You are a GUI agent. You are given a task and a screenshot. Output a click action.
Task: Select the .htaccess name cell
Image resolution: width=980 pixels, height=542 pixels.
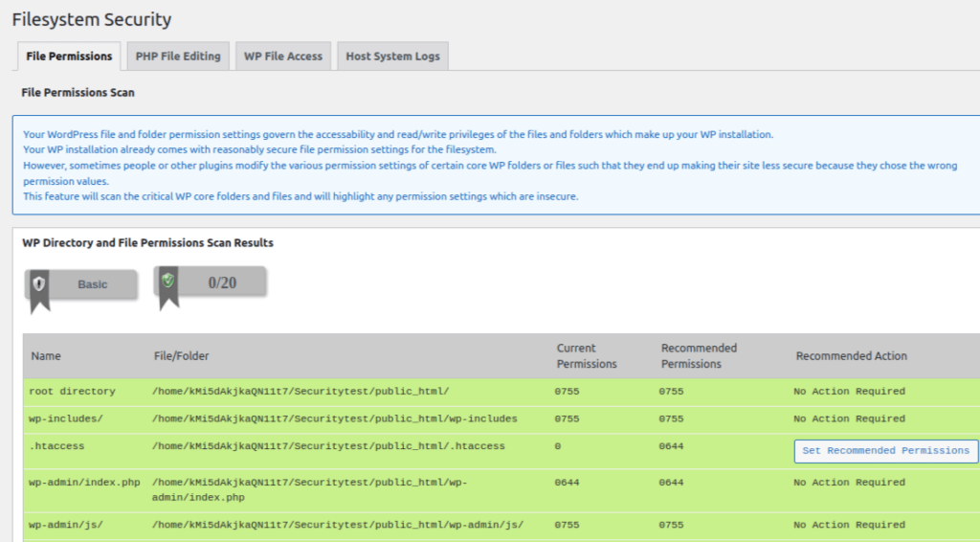point(56,446)
